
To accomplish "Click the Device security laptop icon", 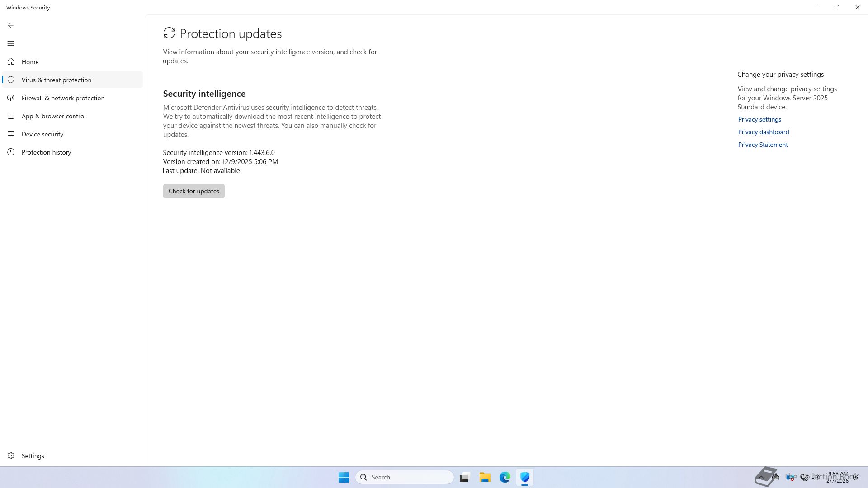I will coord(11,134).
